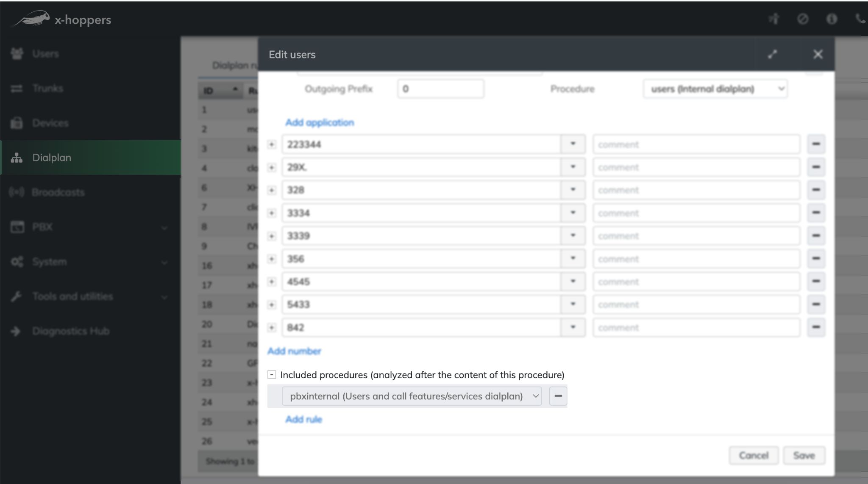Click the comment field for 4545
Viewport: 868px width, 484px height.
(x=696, y=282)
